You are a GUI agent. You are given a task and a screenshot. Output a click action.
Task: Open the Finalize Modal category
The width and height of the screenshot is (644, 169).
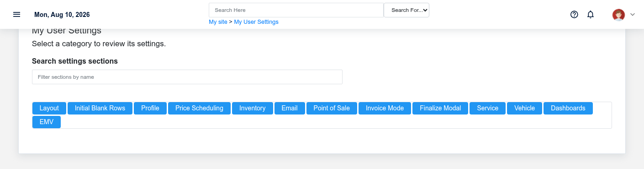[x=440, y=108]
